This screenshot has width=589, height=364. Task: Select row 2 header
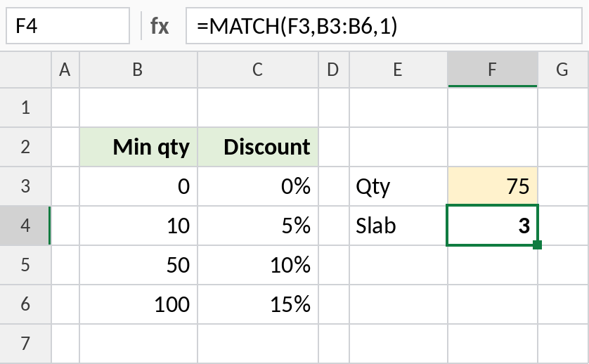click(25, 147)
